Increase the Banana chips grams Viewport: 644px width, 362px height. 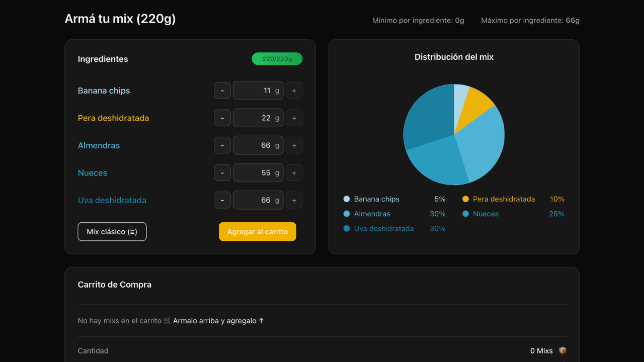click(294, 90)
